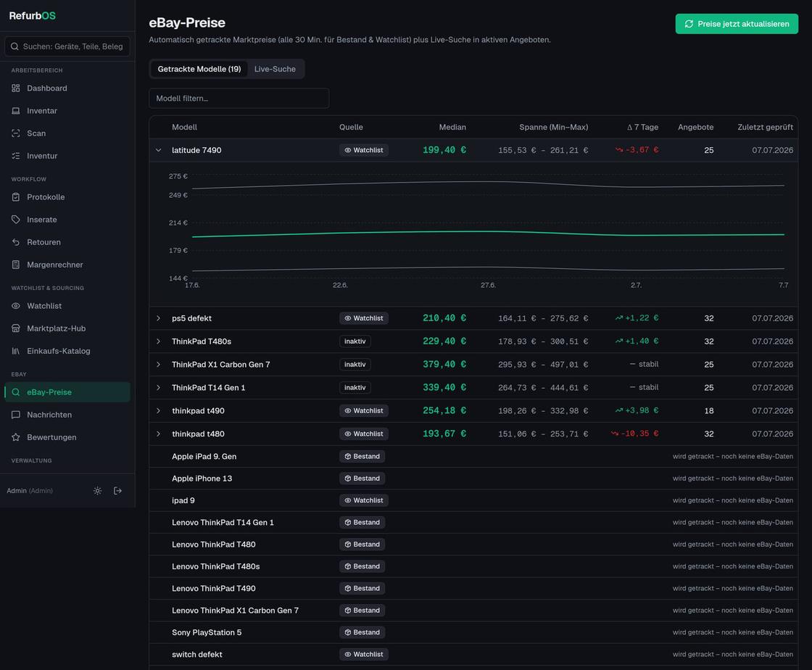Open the Margenrechner calculator icon

(x=15, y=265)
